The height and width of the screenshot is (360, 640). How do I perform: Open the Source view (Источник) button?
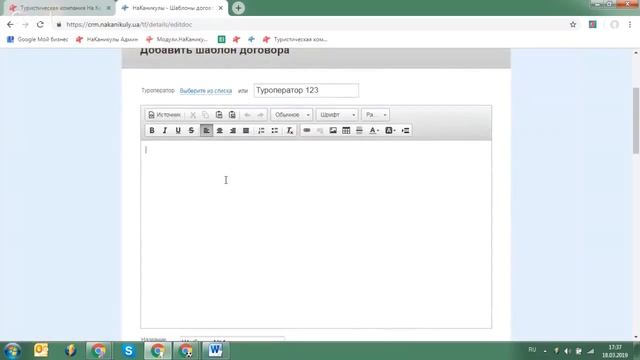coord(164,115)
